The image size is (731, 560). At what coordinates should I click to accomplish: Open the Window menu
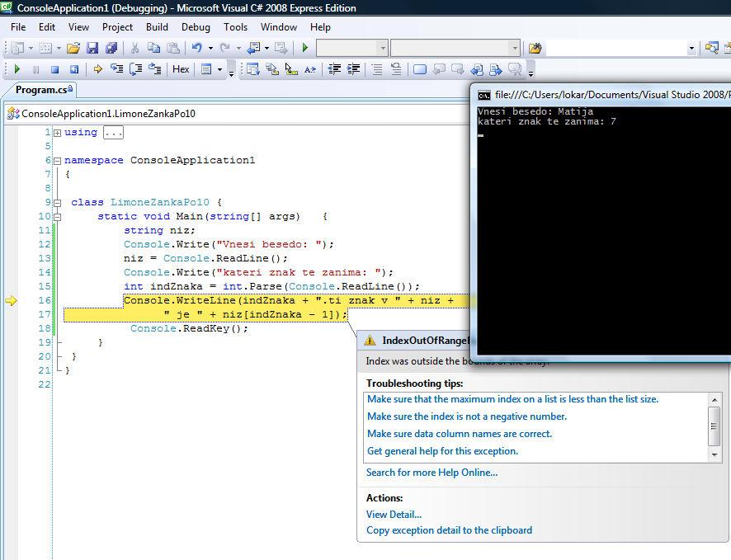pyautogui.click(x=279, y=27)
